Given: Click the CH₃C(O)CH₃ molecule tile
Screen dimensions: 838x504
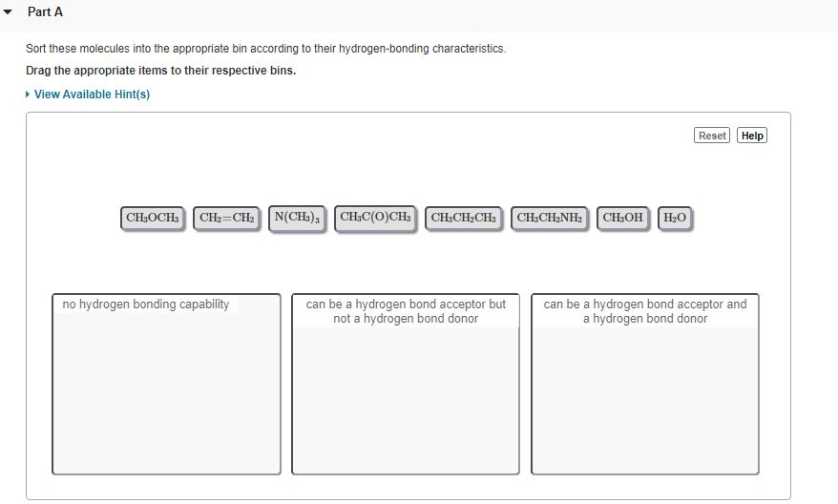Looking at the screenshot, I should pyautogui.click(x=375, y=218).
